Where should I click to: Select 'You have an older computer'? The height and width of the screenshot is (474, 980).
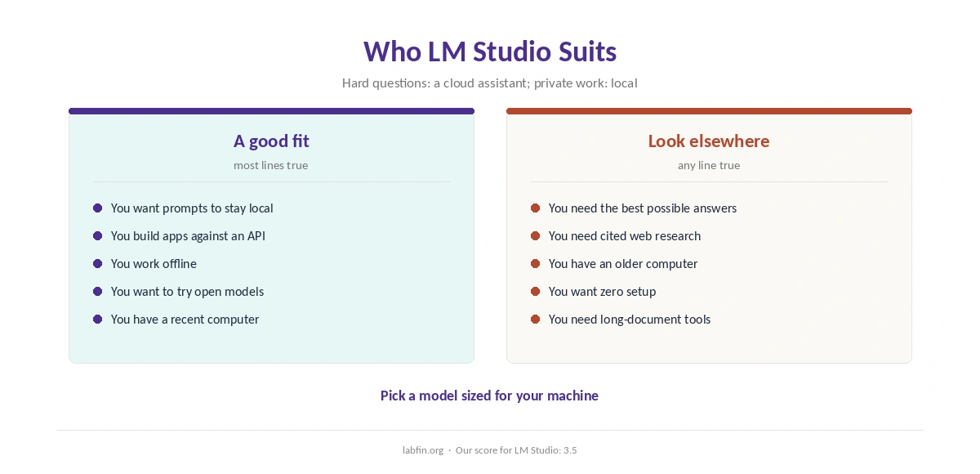coord(623,264)
